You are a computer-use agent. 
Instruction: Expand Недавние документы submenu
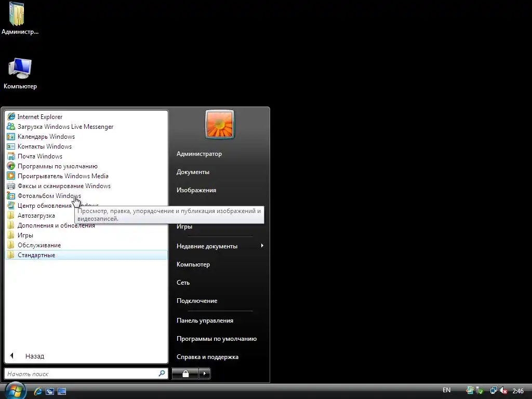(220, 246)
